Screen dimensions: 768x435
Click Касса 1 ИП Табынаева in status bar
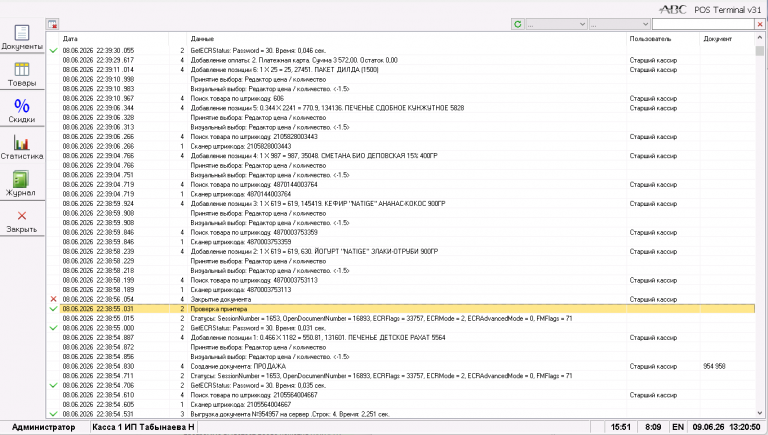point(144,427)
